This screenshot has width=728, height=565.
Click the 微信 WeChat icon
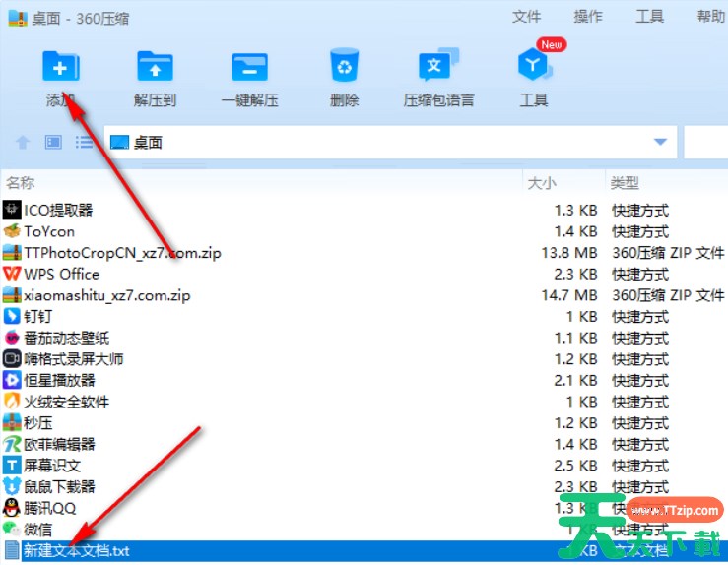click(12, 529)
